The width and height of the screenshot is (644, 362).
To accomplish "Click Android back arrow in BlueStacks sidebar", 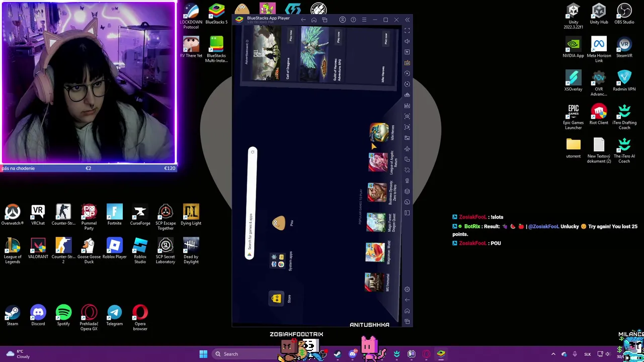I will (x=407, y=300).
